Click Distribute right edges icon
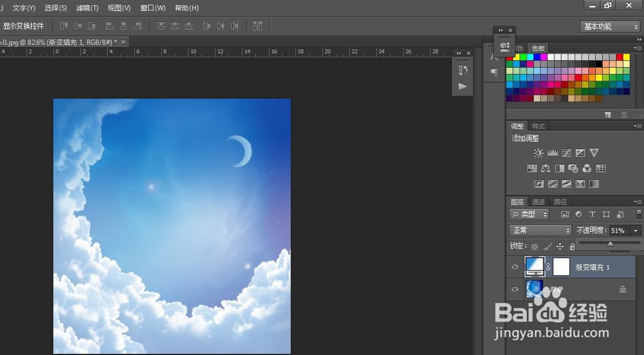Viewport: 644px width, 355px height. (x=234, y=26)
